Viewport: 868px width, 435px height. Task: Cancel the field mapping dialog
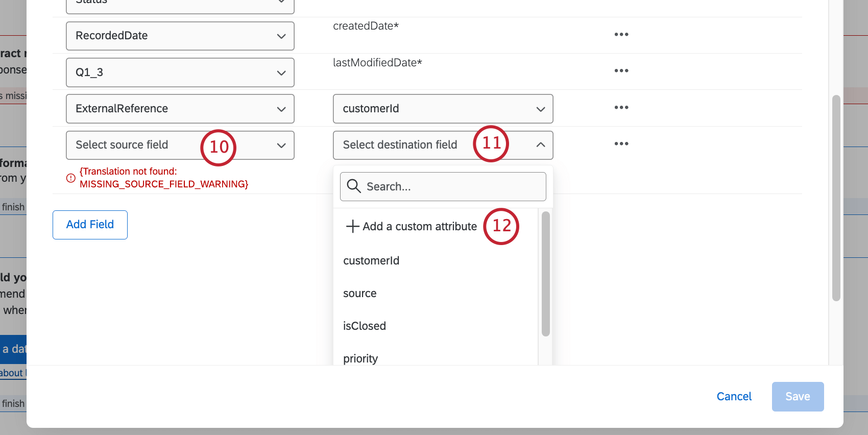point(734,397)
